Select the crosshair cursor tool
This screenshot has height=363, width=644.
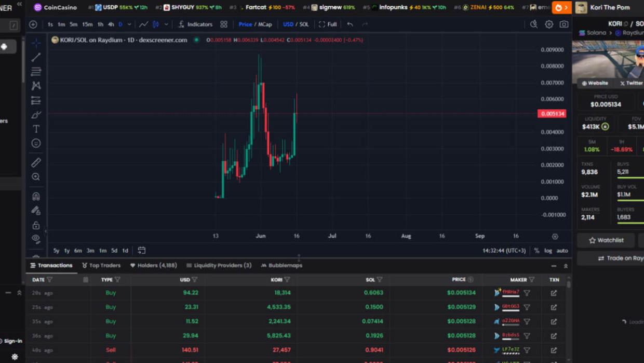(36, 43)
